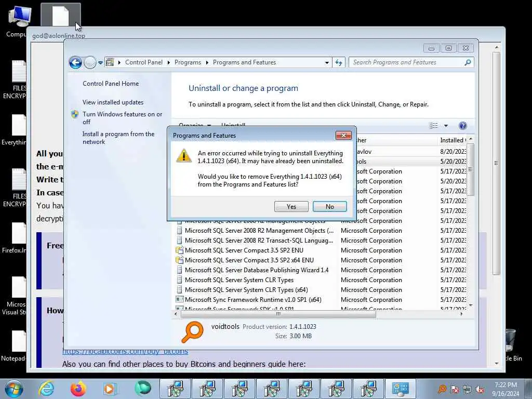Viewport: 532px width, 399px height.
Task: Click the address bar refresh button
Action: tap(339, 62)
